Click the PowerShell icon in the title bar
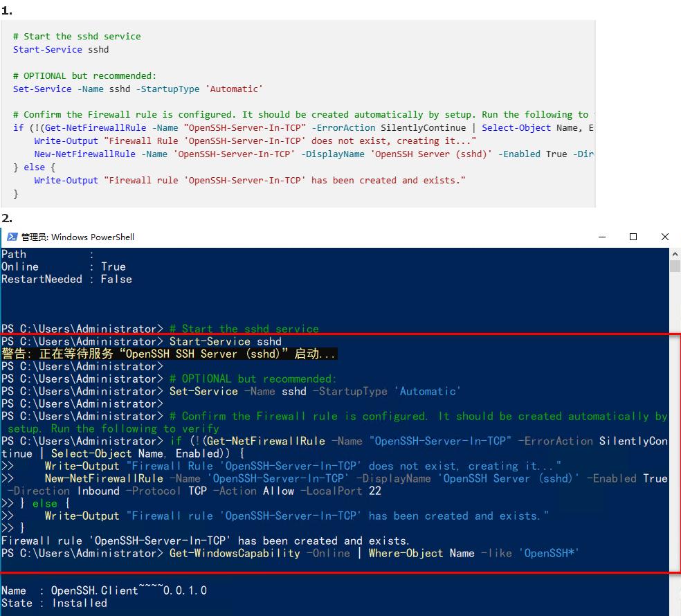 point(12,237)
